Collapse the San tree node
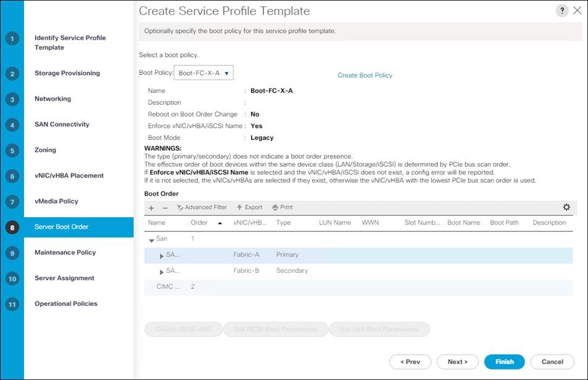This screenshot has height=380, width=588. (152, 239)
